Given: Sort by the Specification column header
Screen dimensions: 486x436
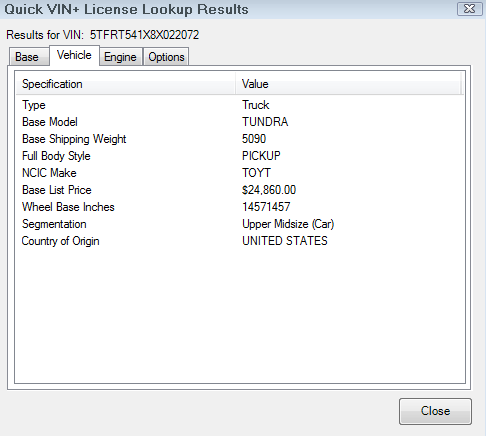Looking at the screenshot, I should 126,84.
